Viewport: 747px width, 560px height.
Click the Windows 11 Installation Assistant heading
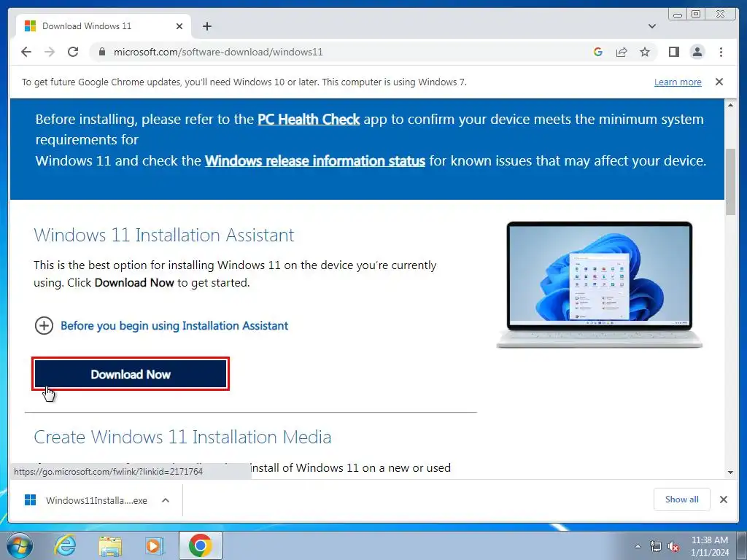(x=164, y=235)
